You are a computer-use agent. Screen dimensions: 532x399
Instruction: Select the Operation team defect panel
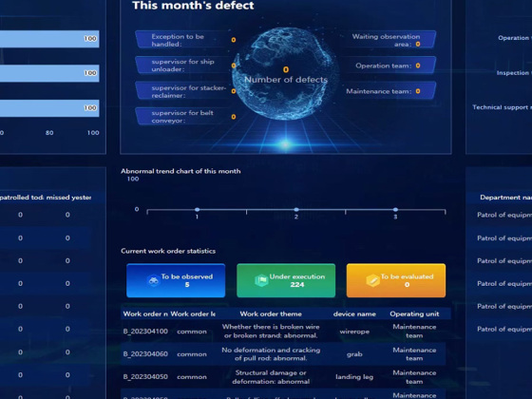389,66
